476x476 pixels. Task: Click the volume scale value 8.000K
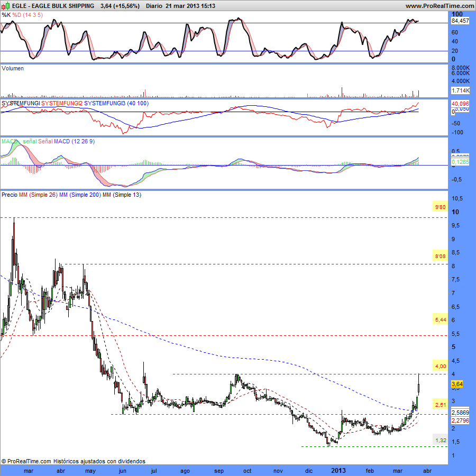pos(461,68)
